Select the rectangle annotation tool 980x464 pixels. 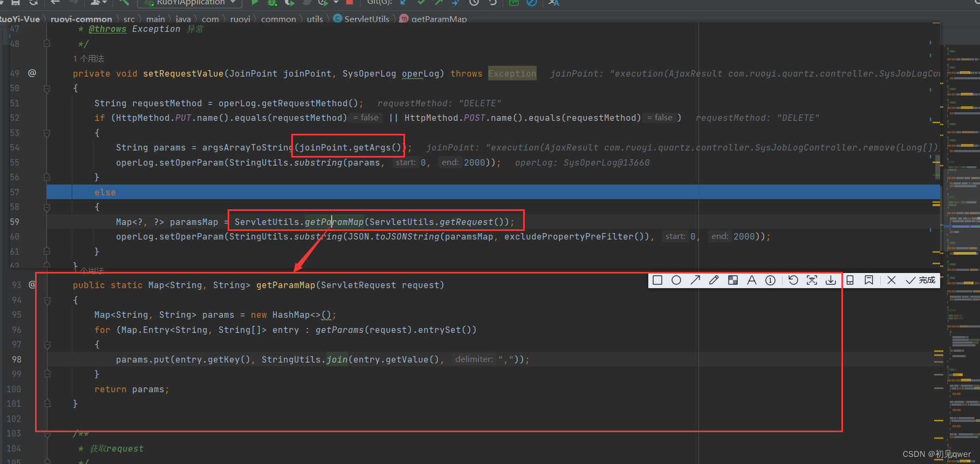point(657,280)
